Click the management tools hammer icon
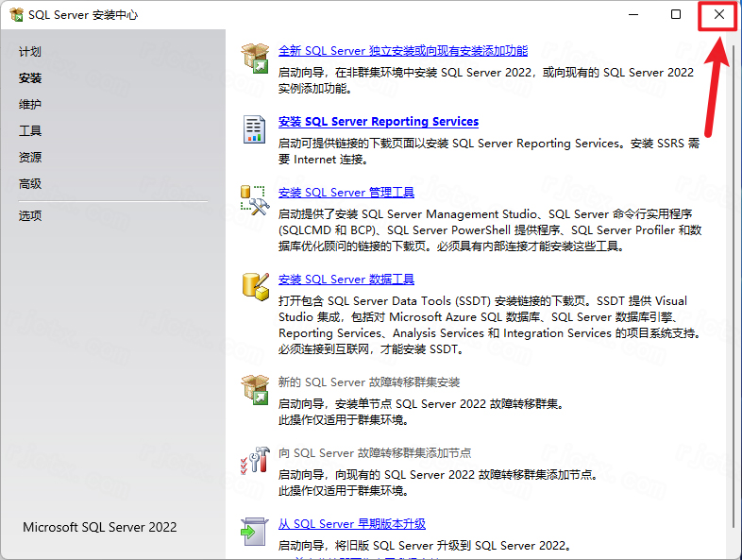This screenshot has height=560, width=742. [255, 201]
